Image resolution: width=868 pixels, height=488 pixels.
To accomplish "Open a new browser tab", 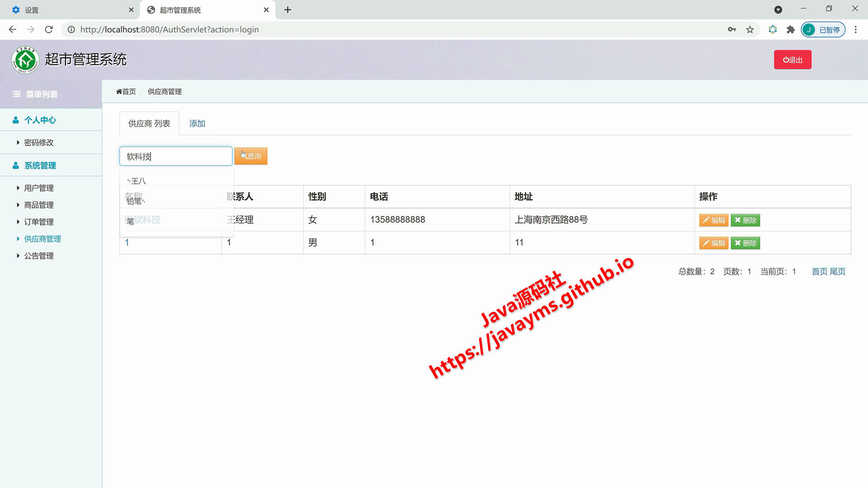I will coord(288,9).
